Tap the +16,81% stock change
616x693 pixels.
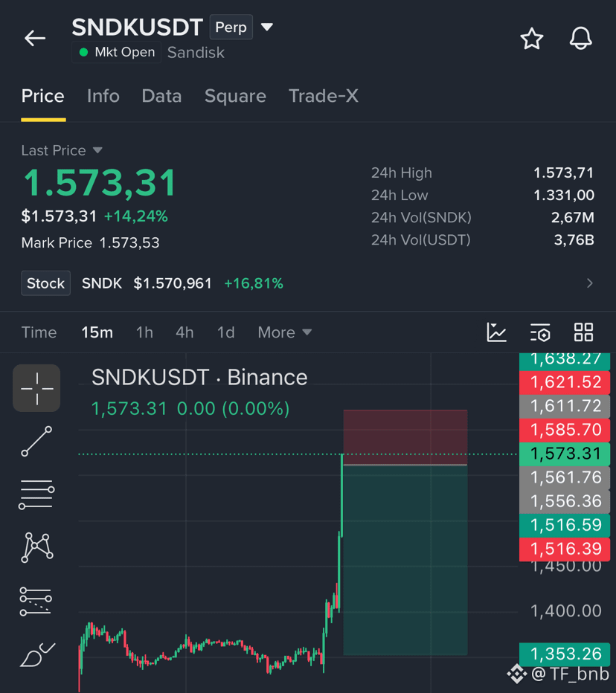click(254, 283)
